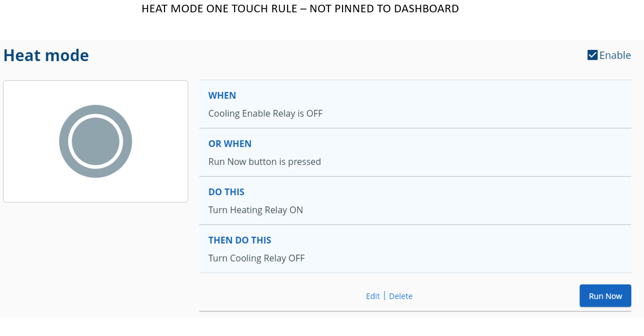Click the HEAT MODE ONE TOUCH RULE caption text
The width and height of the screenshot is (644, 336).
click(x=219, y=9)
